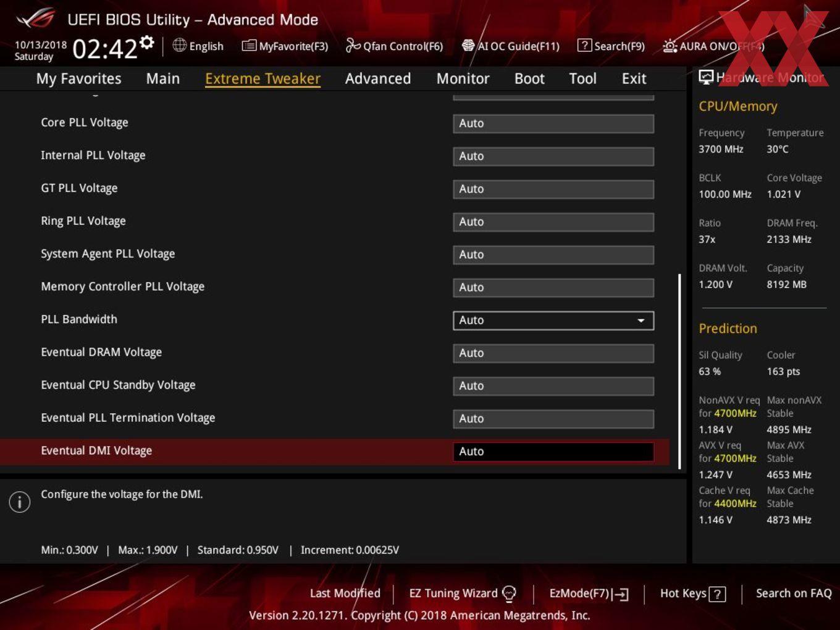Click Core PLL Voltage value field
840x630 pixels.
point(553,123)
